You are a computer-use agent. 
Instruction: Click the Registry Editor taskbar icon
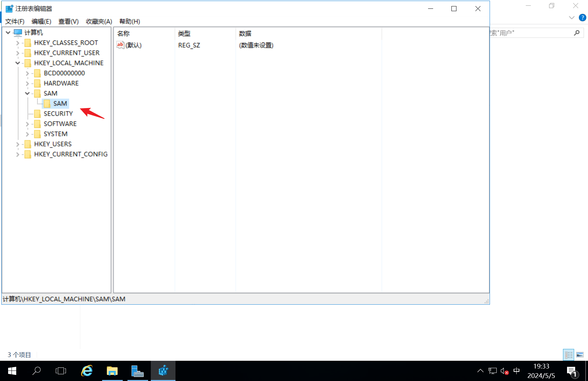coord(163,371)
